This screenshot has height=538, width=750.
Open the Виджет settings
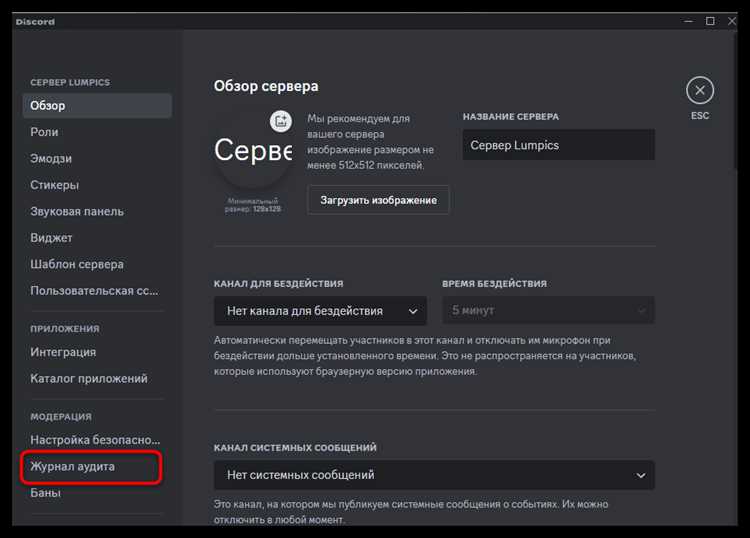[x=97, y=238]
